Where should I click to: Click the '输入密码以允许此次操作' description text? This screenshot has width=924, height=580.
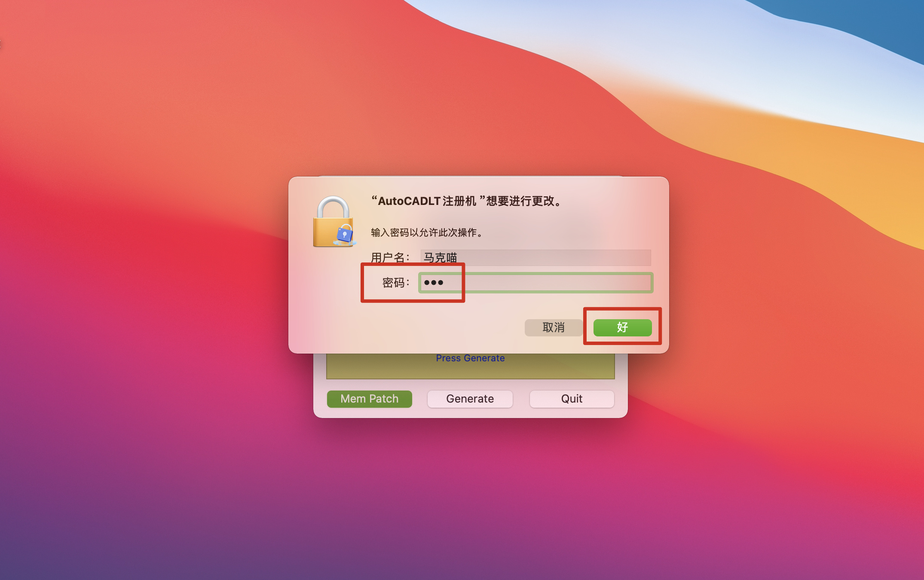pos(426,232)
